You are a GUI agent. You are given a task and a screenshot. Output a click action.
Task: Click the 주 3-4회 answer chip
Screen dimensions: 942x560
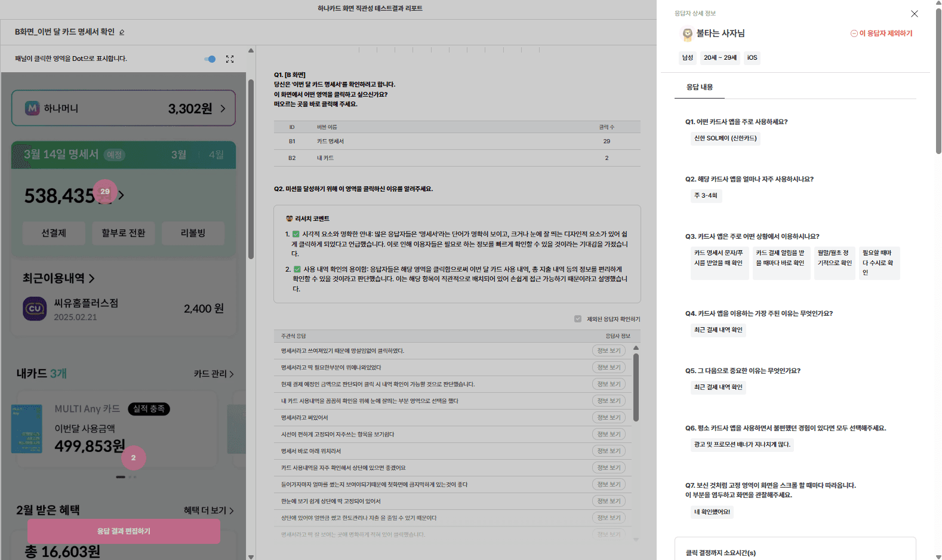click(x=706, y=196)
